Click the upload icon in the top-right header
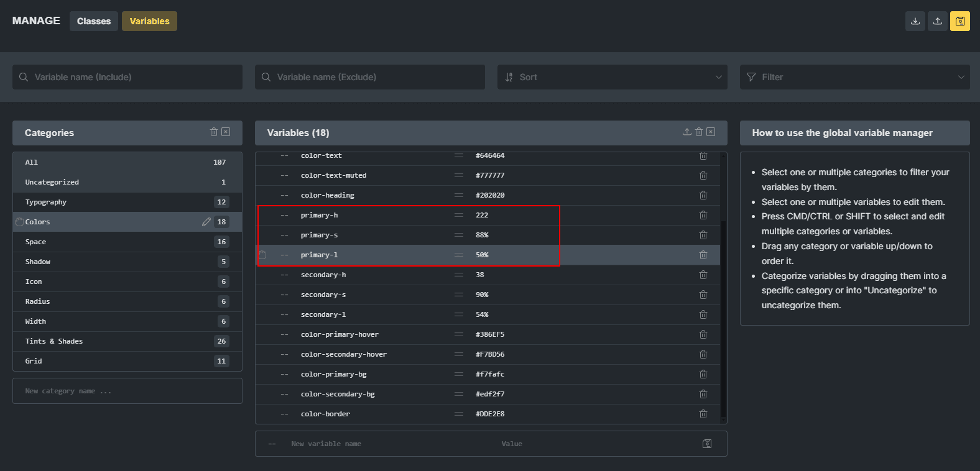Screen dimensions: 980x471 coord(937,21)
